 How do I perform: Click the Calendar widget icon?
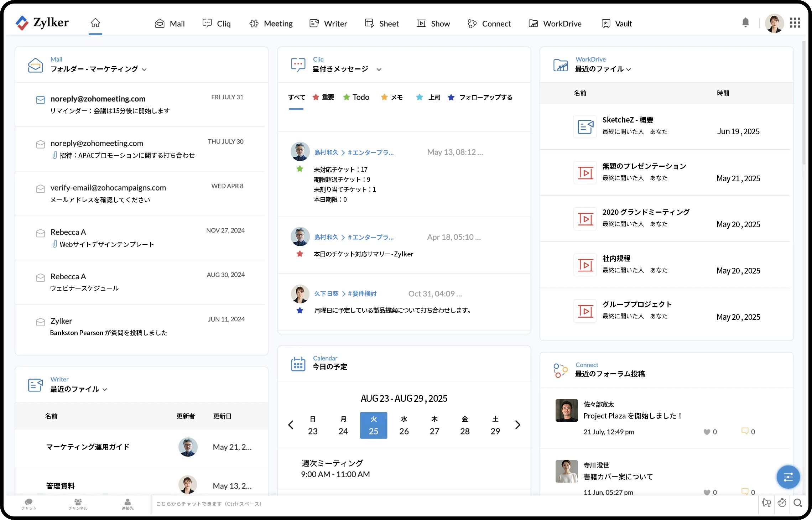point(298,364)
